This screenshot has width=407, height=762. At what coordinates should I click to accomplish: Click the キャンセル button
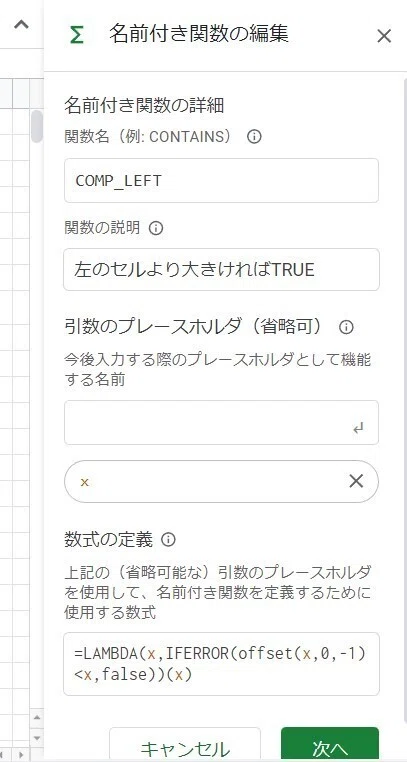(185, 747)
